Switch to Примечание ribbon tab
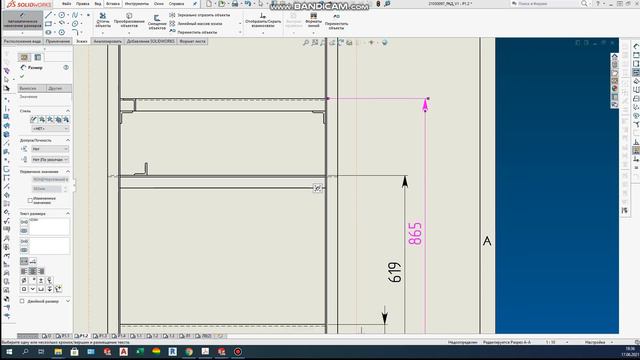This screenshot has width=640, height=360. click(x=58, y=41)
